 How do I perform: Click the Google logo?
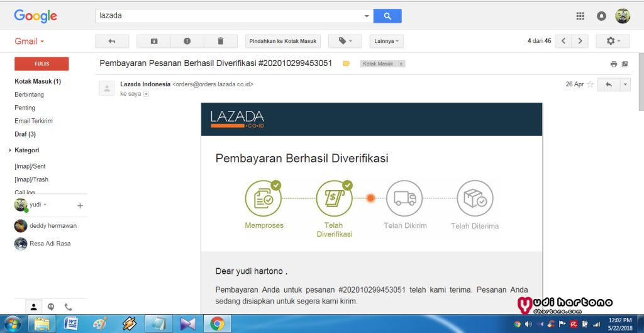pyautogui.click(x=36, y=16)
